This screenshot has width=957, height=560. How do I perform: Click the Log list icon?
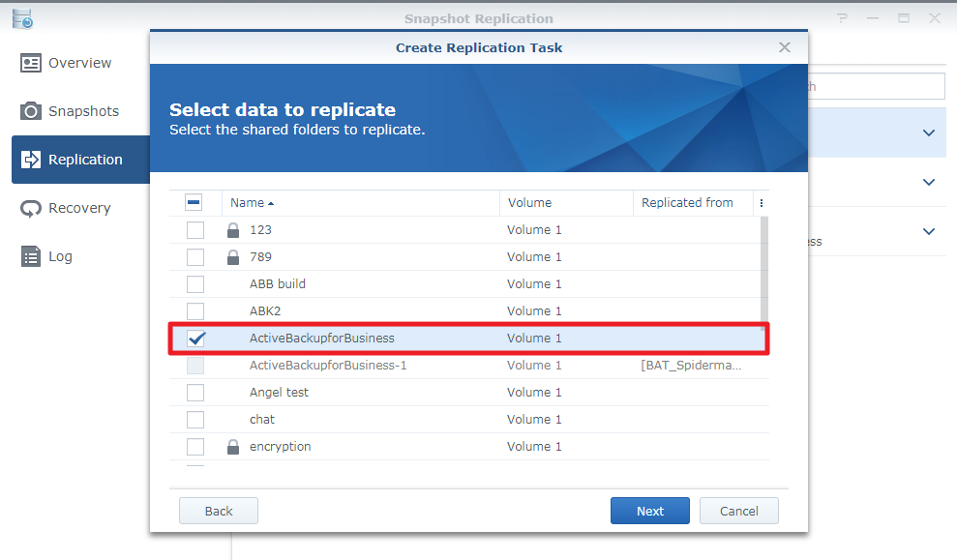(31, 256)
